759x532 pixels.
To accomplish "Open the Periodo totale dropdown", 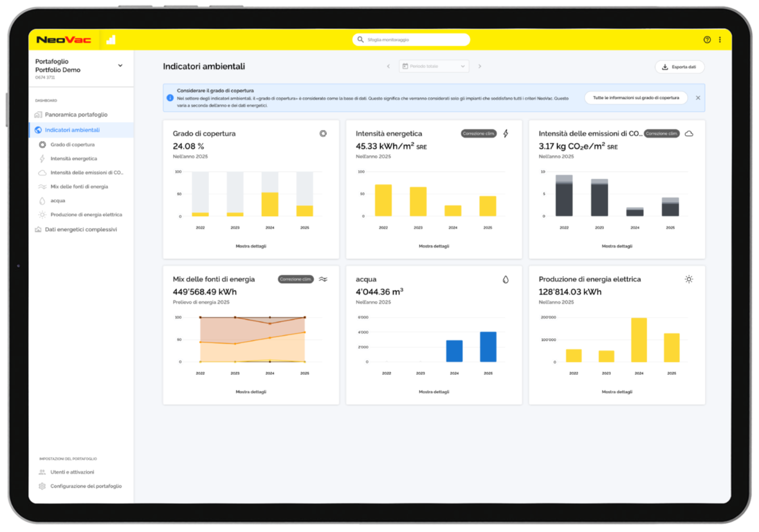I will (434, 66).
